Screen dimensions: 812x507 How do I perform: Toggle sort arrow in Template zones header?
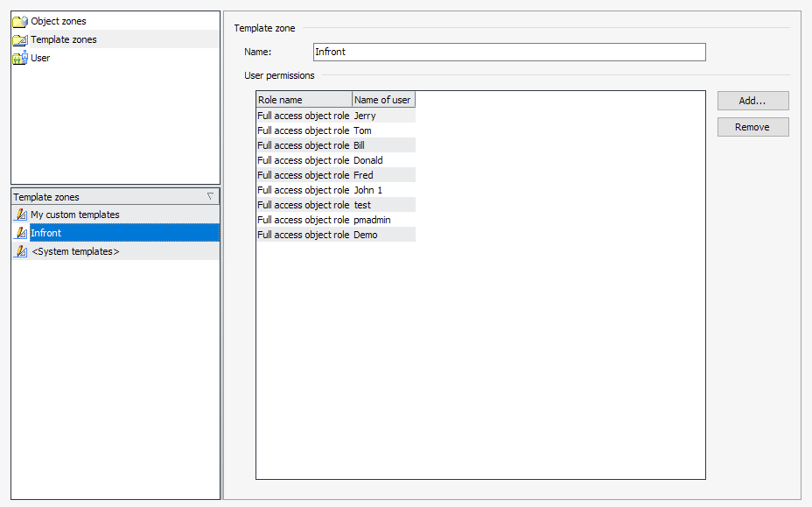(x=210, y=197)
